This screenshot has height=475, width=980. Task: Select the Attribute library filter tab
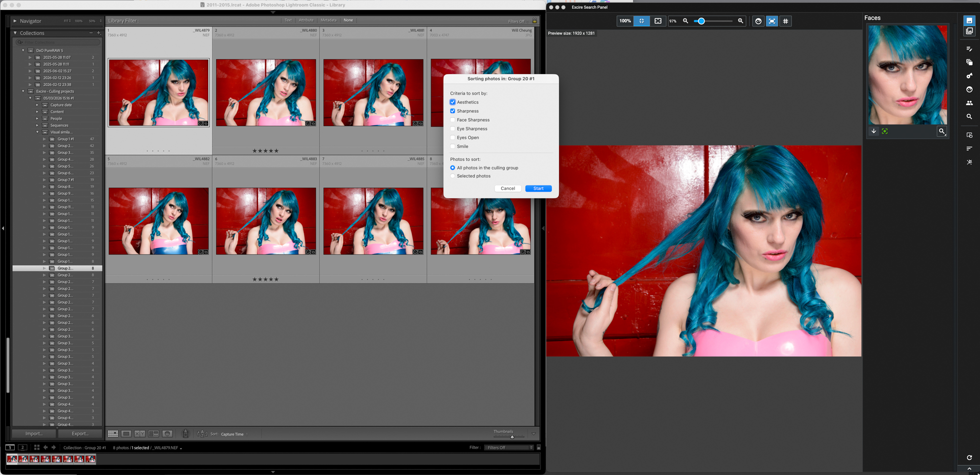[306, 20]
